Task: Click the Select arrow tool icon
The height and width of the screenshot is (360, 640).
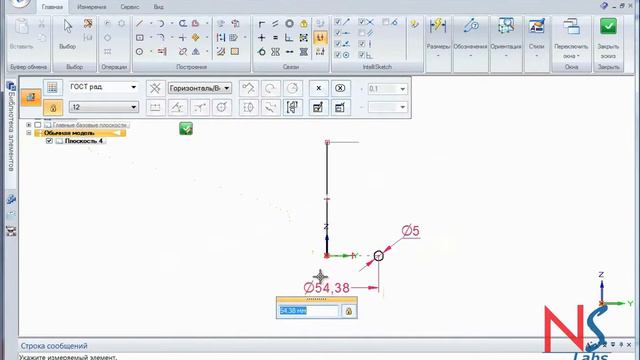Action: coord(68,26)
